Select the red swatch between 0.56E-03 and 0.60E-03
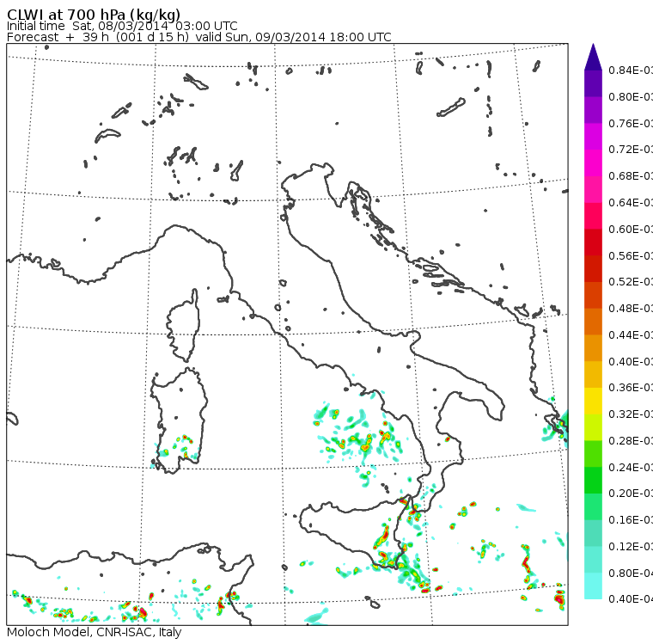 click(x=593, y=242)
